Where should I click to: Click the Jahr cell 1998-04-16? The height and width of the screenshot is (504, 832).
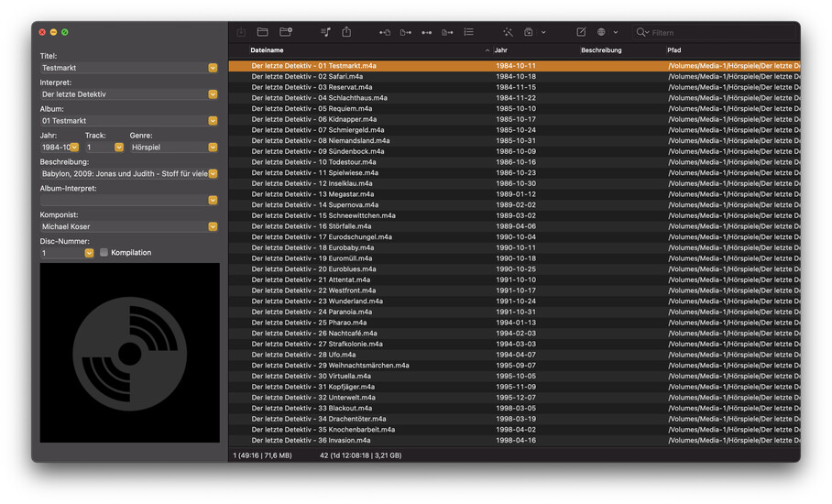click(515, 441)
